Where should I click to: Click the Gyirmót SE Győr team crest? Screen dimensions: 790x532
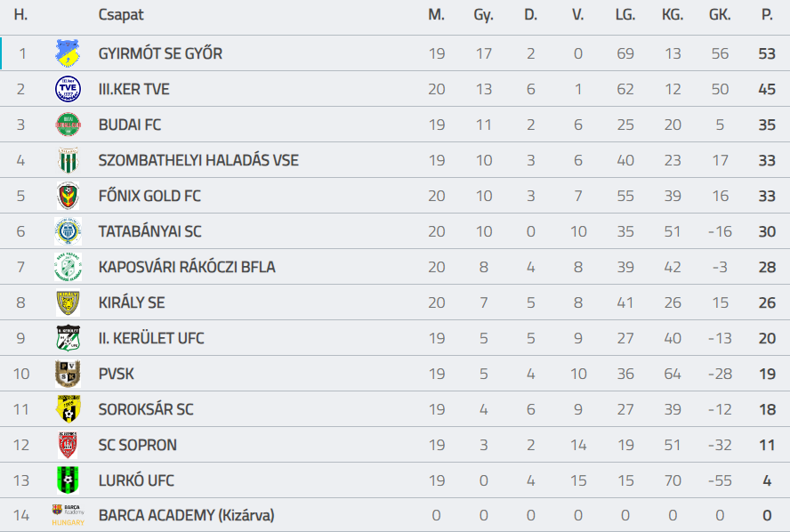pos(68,53)
